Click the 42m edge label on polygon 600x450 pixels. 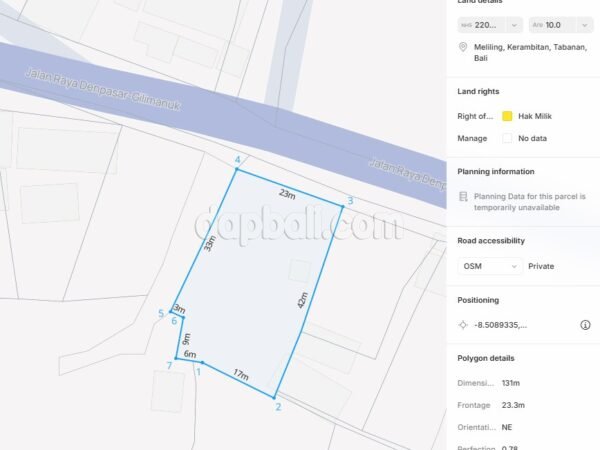click(x=302, y=300)
